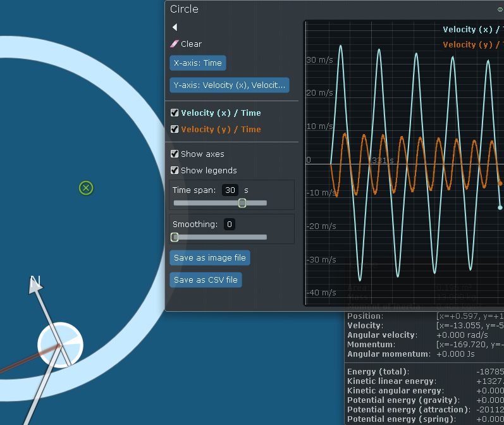This screenshot has height=425, width=504.
Task: Click the Save as image file button
Action: coord(209,258)
